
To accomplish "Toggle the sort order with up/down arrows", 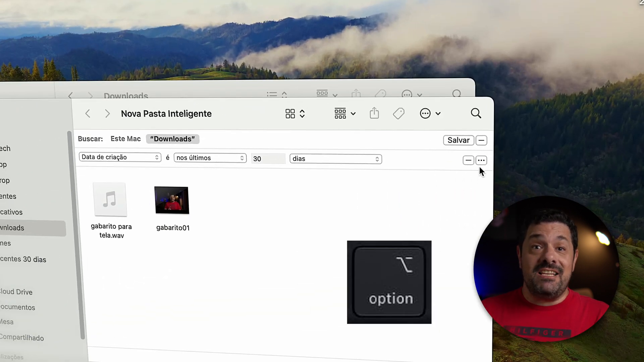I will 303,114.
